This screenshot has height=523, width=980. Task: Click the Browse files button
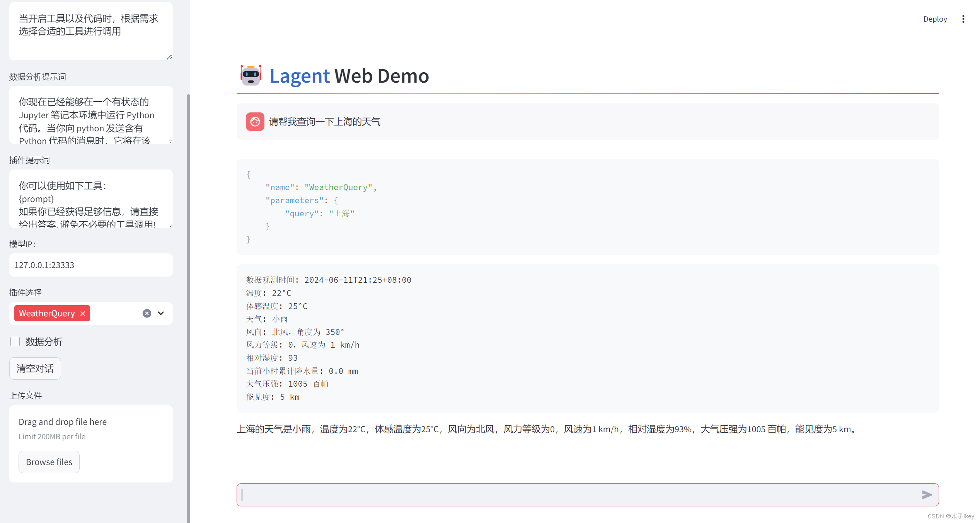click(49, 462)
